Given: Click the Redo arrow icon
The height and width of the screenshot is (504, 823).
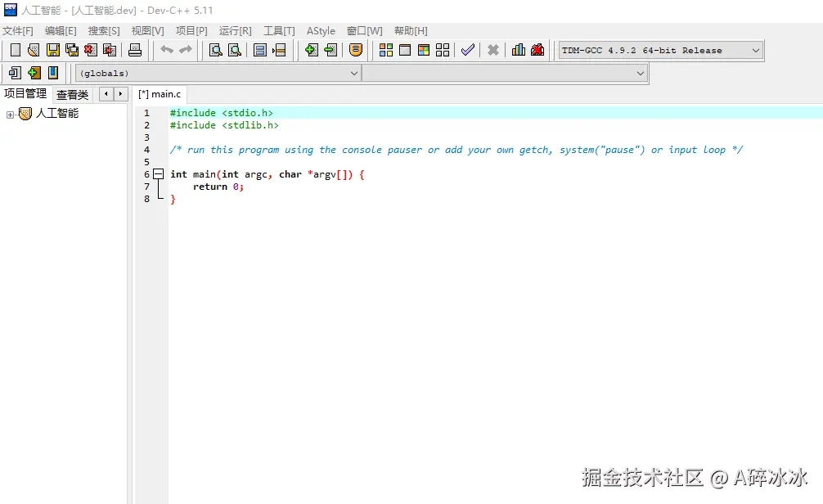Looking at the screenshot, I should click(186, 50).
